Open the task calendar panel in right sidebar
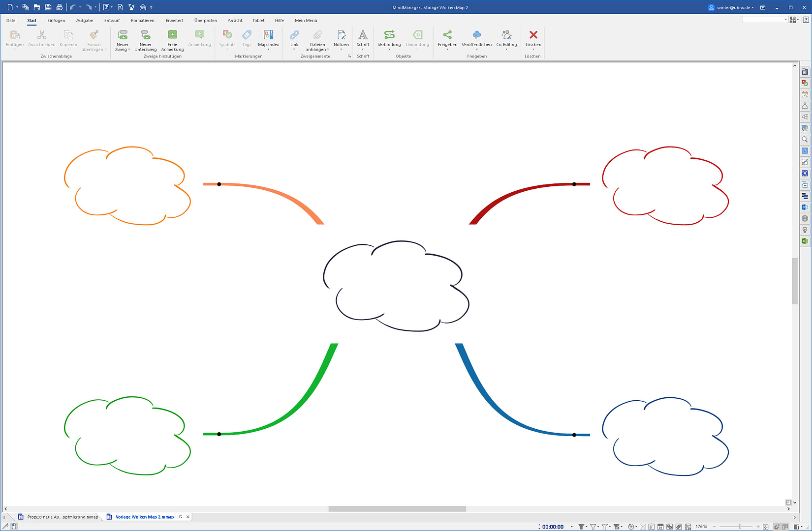Screen dimensions: 812x531 pos(805,94)
